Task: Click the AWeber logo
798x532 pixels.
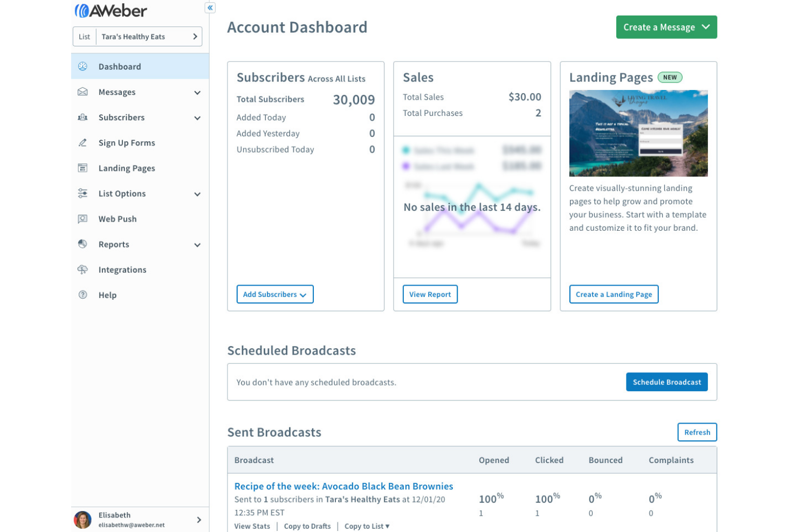Action: tap(112, 10)
